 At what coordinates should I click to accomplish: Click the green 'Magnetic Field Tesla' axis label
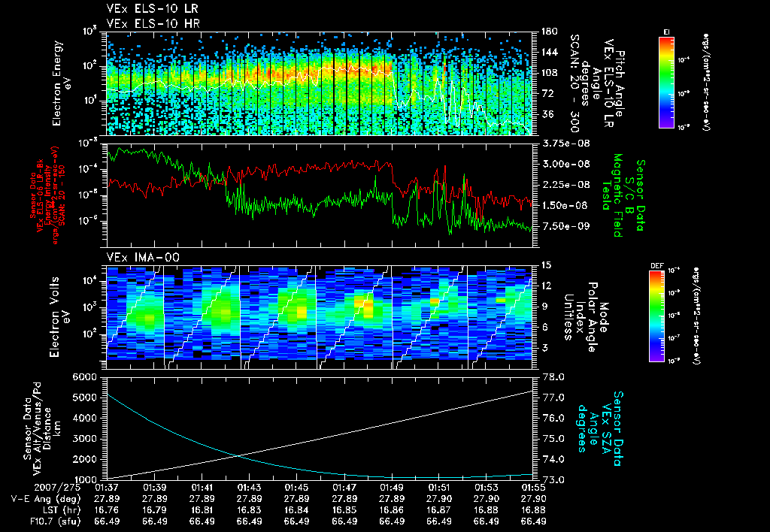pyautogui.click(x=612, y=195)
